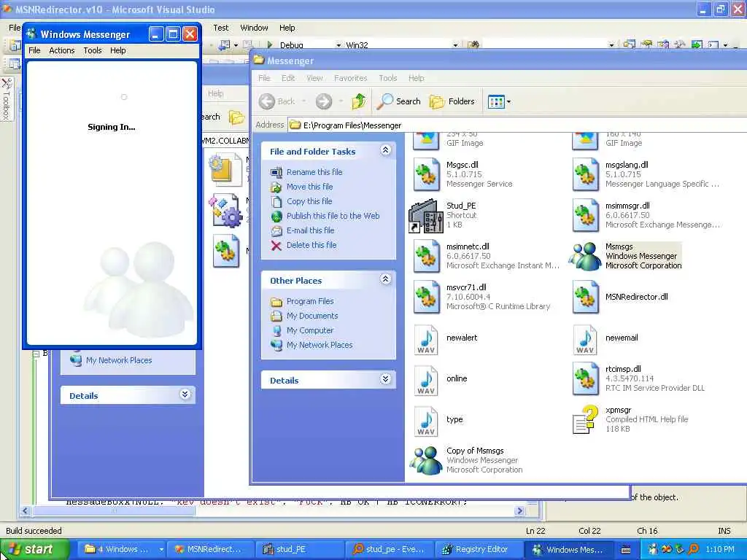Select Copy of Msmsgs application icon
Image resolution: width=747 pixels, height=560 pixels.
point(425,460)
